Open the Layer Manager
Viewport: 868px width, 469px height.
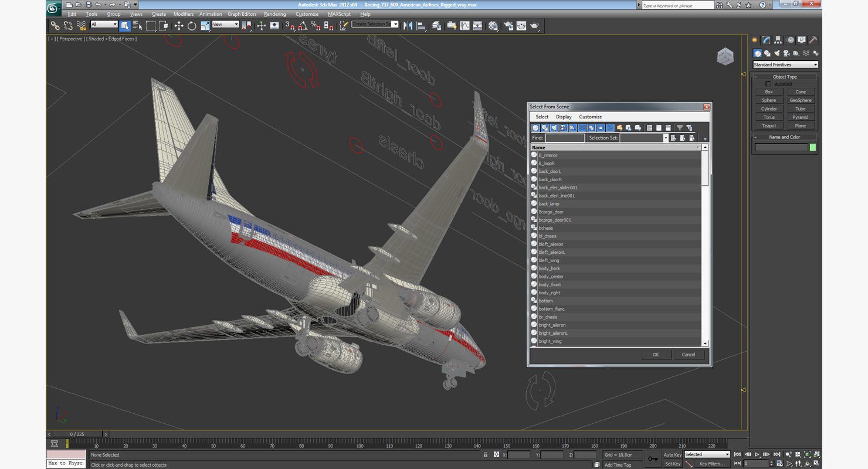coord(436,26)
